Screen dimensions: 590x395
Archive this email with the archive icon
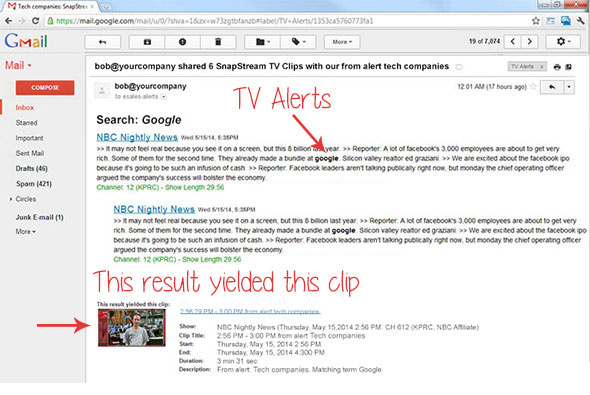tap(147, 42)
